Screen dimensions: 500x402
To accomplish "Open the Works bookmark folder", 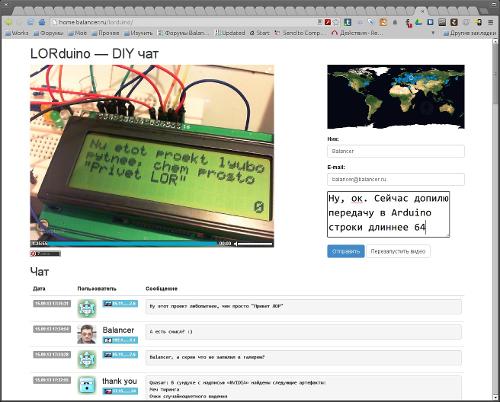I will tap(17, 33).
